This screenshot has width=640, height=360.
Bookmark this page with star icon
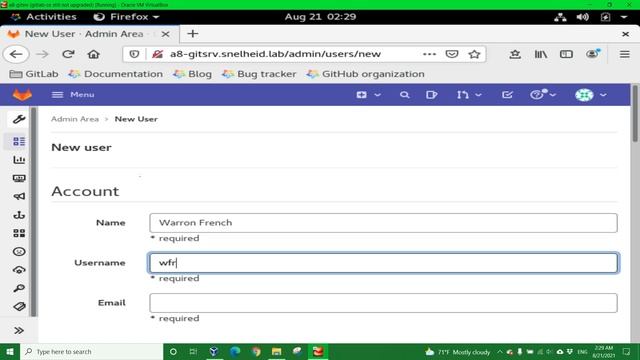(474, 54)
